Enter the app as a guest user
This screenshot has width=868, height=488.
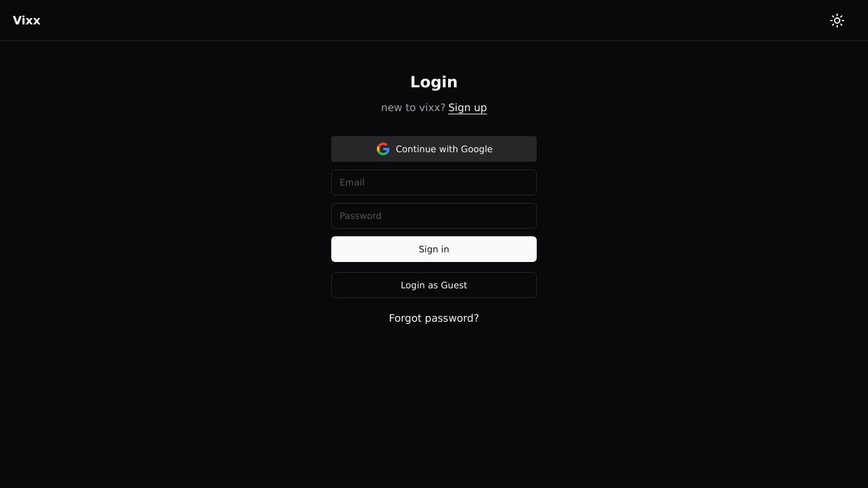click(x=434, y=285)
